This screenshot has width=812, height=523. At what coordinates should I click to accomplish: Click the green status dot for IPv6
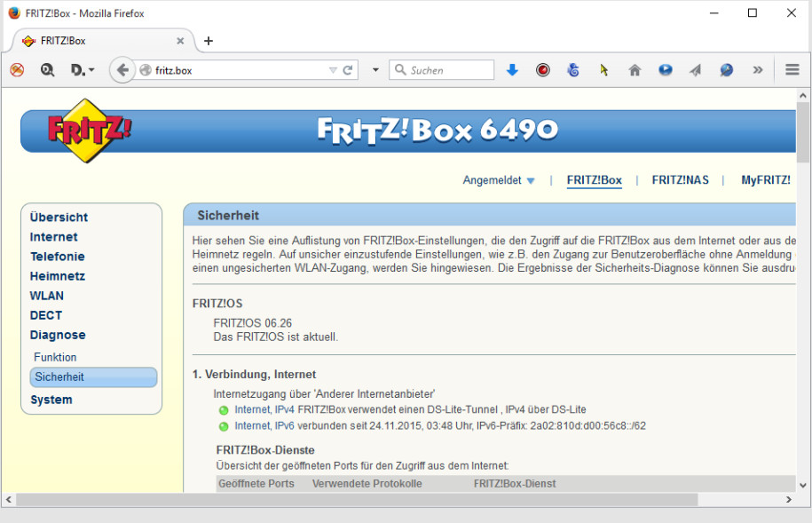click(224, 426)
